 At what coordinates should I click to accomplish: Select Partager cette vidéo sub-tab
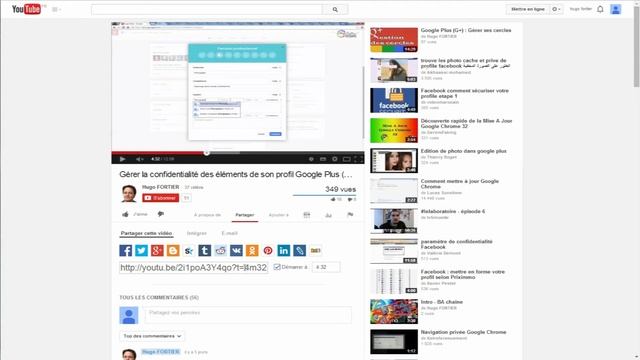(146, 233)
